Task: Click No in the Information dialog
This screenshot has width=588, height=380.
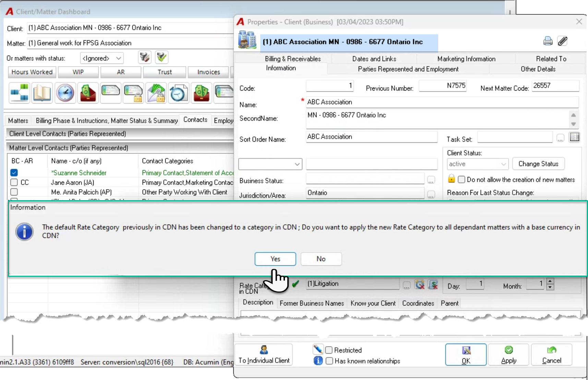Action: coord(321,259)
